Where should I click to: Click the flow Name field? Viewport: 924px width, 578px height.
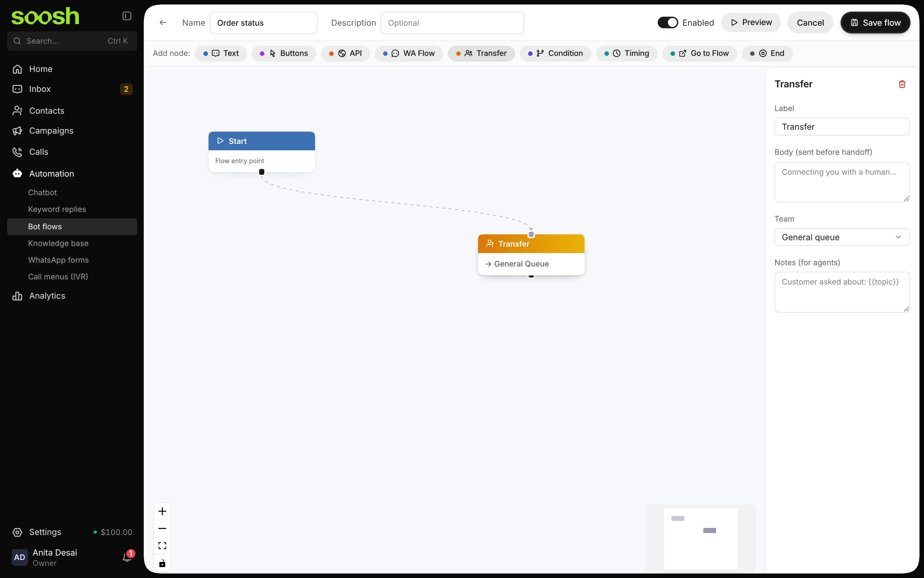[263, 23]
